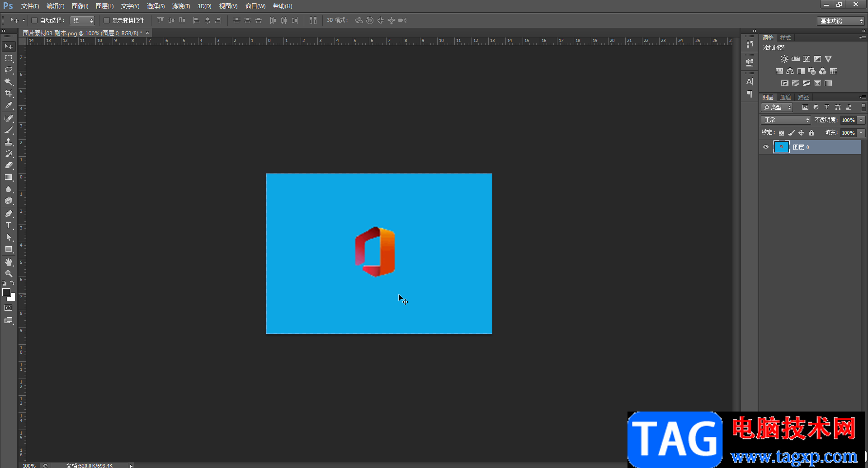Add a Color Balance adjustment
The width and height of the screenshot is (868, 468).
(x=790, y=71)
